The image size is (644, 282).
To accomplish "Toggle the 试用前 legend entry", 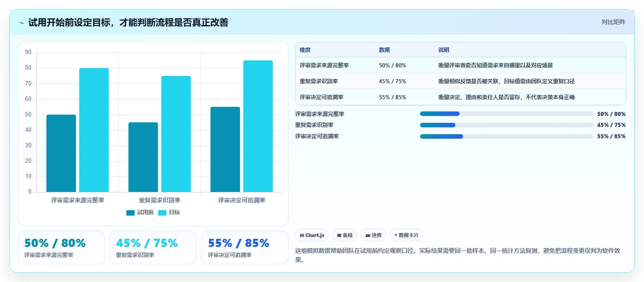I will pyautogui.click(x=140, y=212).
